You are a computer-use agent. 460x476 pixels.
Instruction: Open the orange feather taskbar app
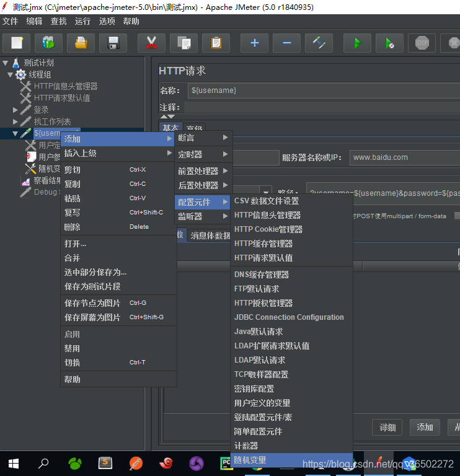coord(136,464)
